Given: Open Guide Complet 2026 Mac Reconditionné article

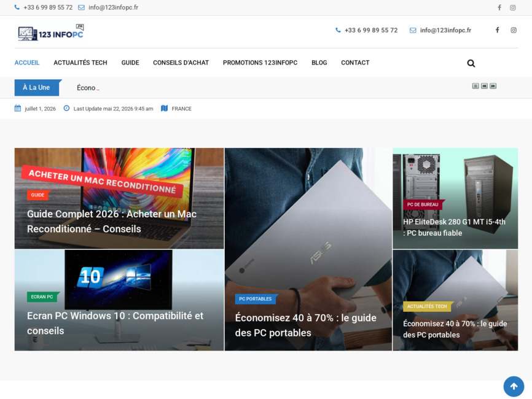Looking at the screenshot, I should pos(112,222).
